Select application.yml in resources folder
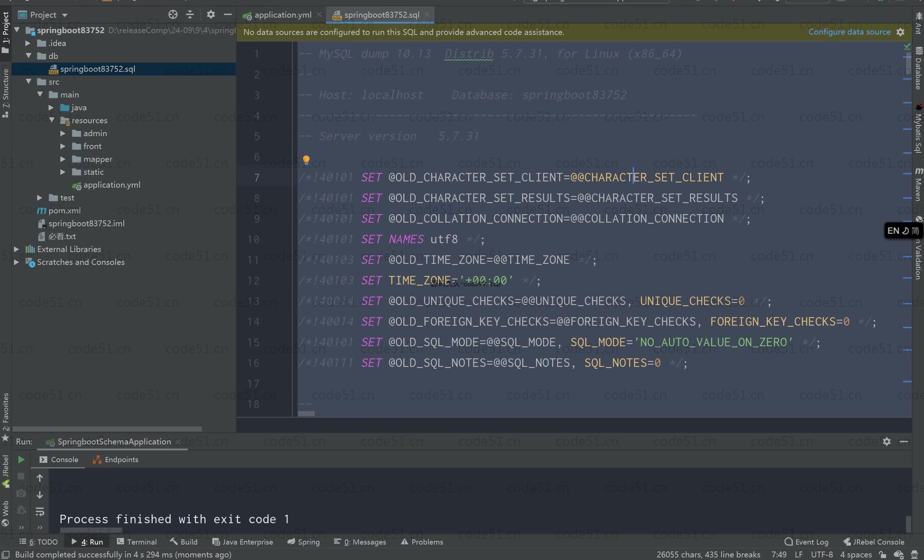 (112, 185)
